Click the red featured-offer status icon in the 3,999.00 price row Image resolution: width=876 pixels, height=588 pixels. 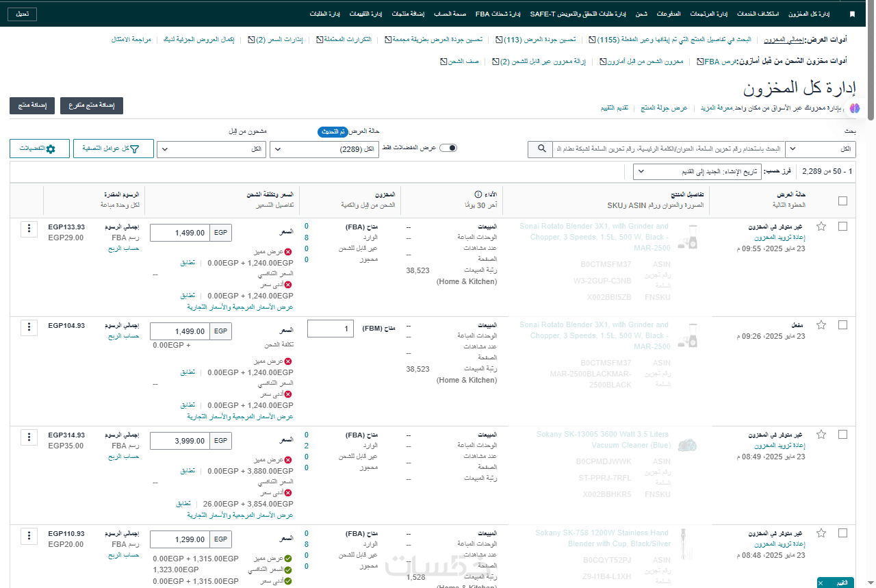click(x=287, y=460)
